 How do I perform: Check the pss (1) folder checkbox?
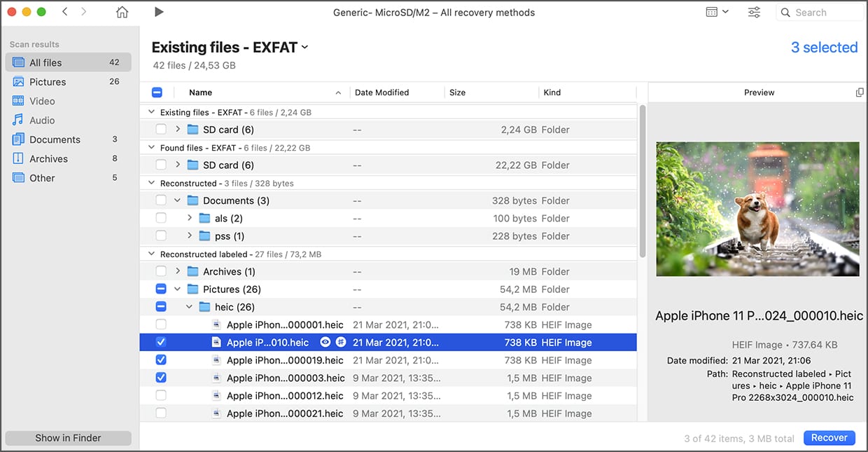pyautogui.click(x=161, y=236)
